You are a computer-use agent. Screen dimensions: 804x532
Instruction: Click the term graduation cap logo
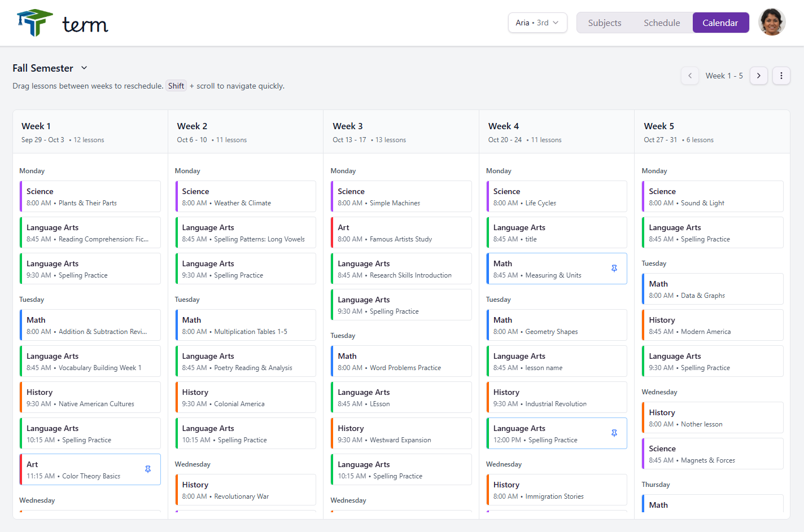35,23
